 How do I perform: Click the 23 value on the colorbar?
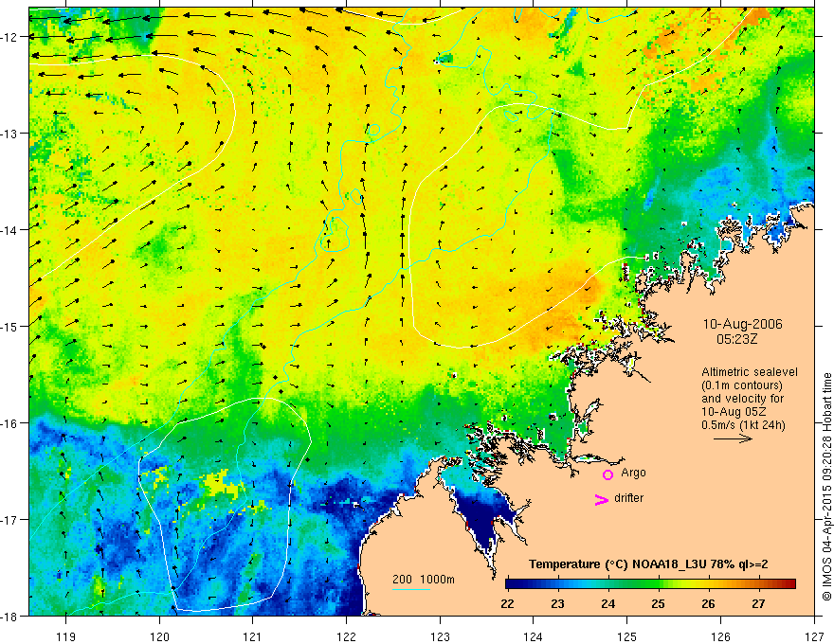point(557,603)
